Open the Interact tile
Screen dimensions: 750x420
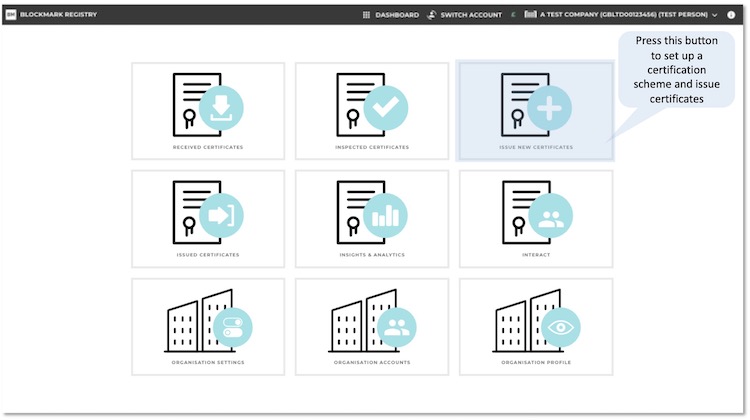tap(535, 218)
